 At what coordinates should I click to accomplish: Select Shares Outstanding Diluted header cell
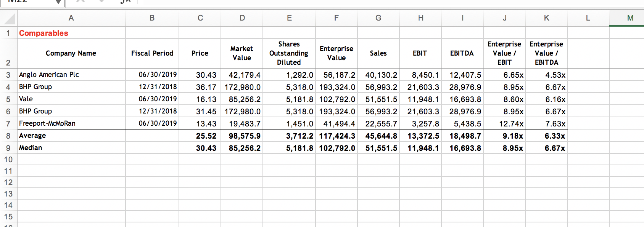[x=289, y=53]
